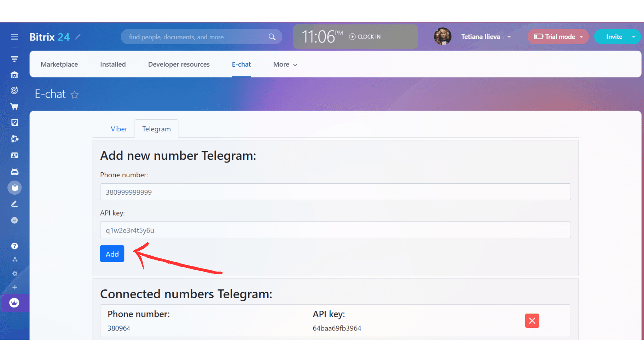Open the sitemap sidebar icon

tap(15, 259)
